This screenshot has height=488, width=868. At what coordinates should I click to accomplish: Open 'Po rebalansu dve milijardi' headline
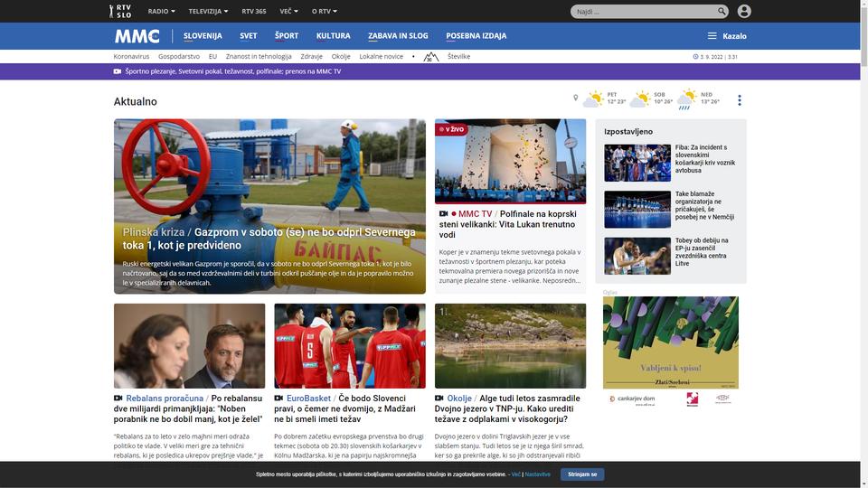188,408
